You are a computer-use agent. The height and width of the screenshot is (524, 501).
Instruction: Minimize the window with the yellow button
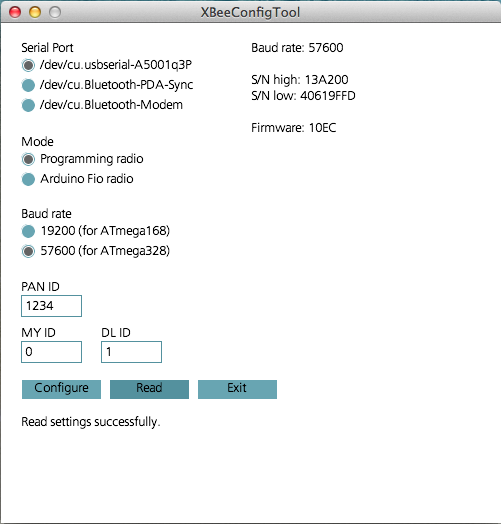[35, 12]
